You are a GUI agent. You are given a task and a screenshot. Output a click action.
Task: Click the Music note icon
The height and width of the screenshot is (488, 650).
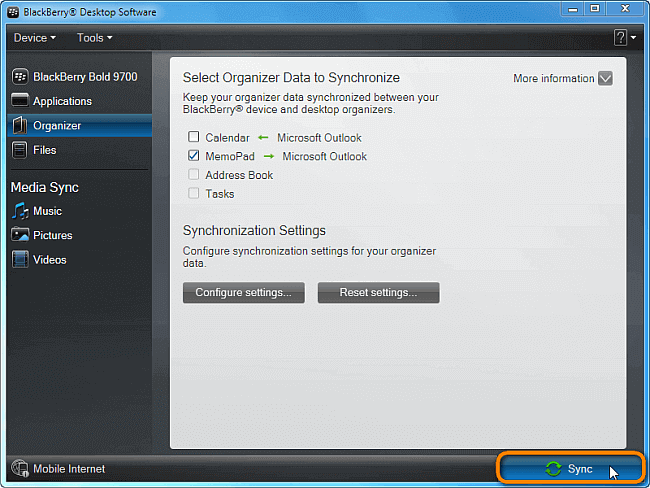20,211
